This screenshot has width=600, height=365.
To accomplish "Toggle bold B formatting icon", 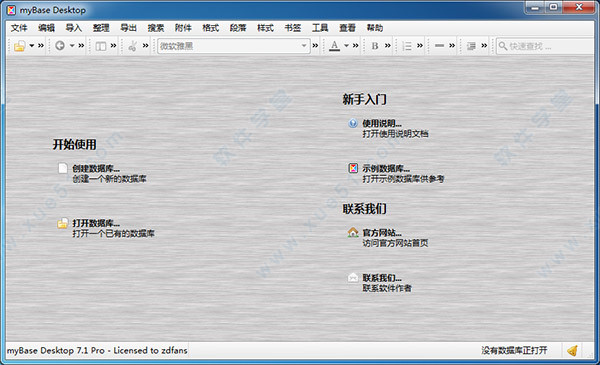I will (375, 46).
